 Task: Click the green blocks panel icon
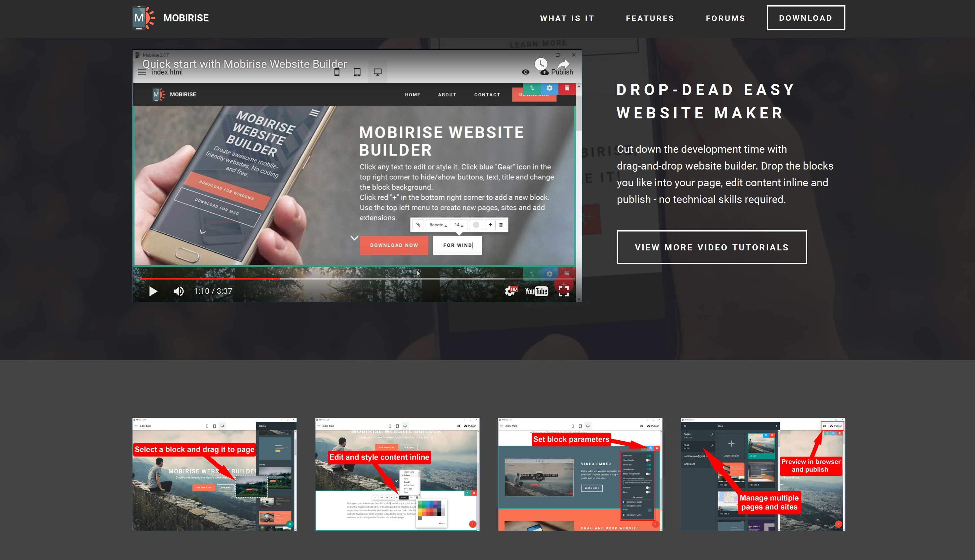coord(532,89)
